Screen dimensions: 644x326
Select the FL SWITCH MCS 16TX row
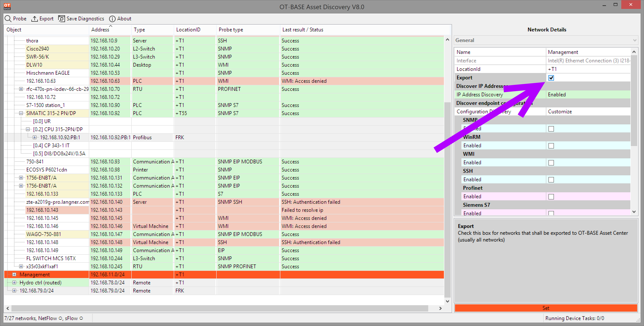[x=224, y=258]
